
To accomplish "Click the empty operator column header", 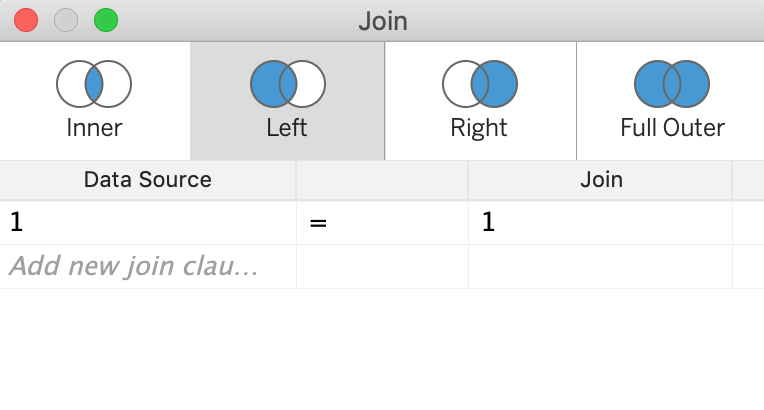I will tap(382, 180).
